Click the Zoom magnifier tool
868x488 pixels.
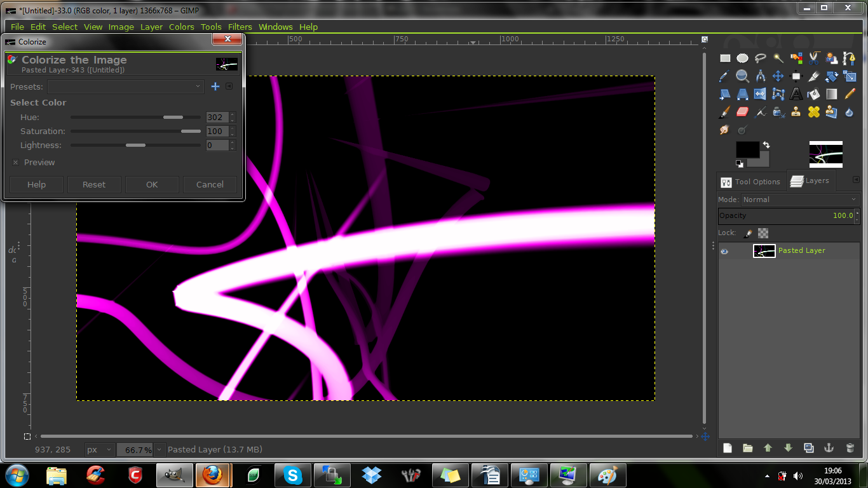click(742, 76)
